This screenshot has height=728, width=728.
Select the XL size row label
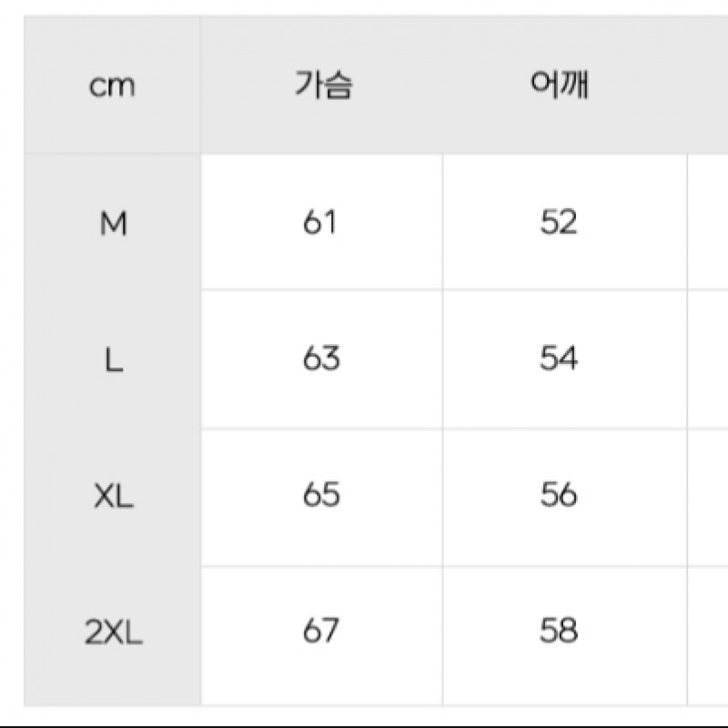pos(113,497)
